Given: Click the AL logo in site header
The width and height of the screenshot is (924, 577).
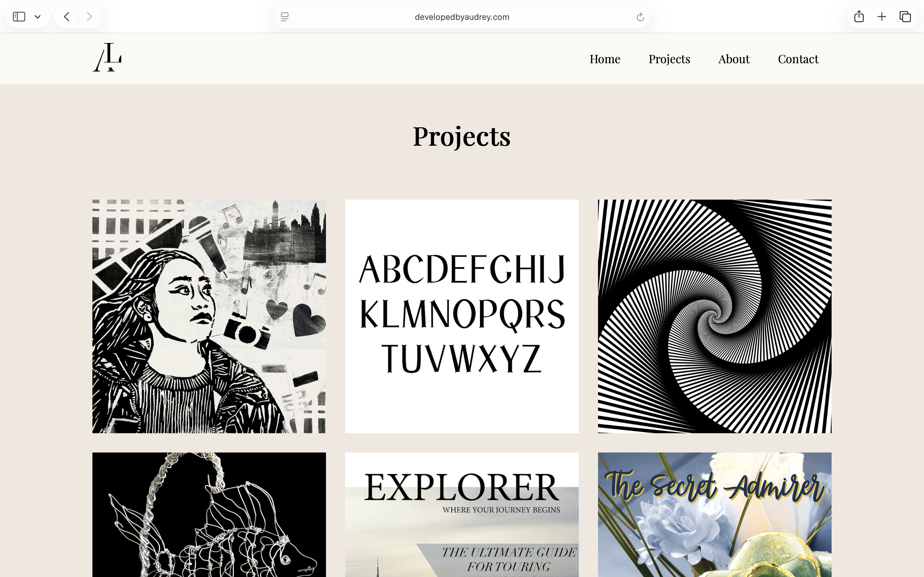Looking at the screenshot, I should tap(107, 58).
